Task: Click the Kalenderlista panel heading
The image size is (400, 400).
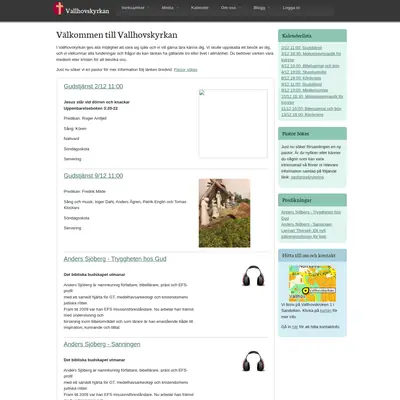Action: (x=312, y=36)
